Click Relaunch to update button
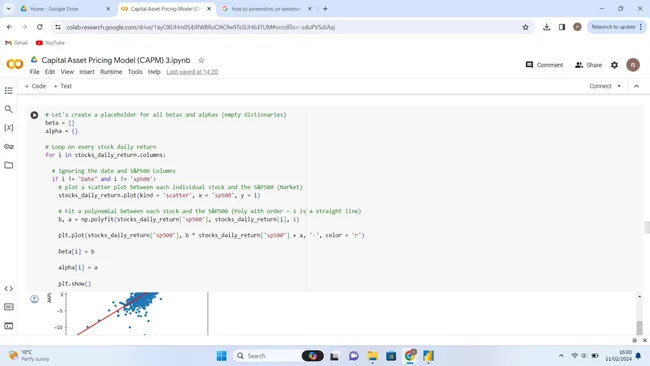650x366 pixels. pyautogui.click(x=616, y=27)
